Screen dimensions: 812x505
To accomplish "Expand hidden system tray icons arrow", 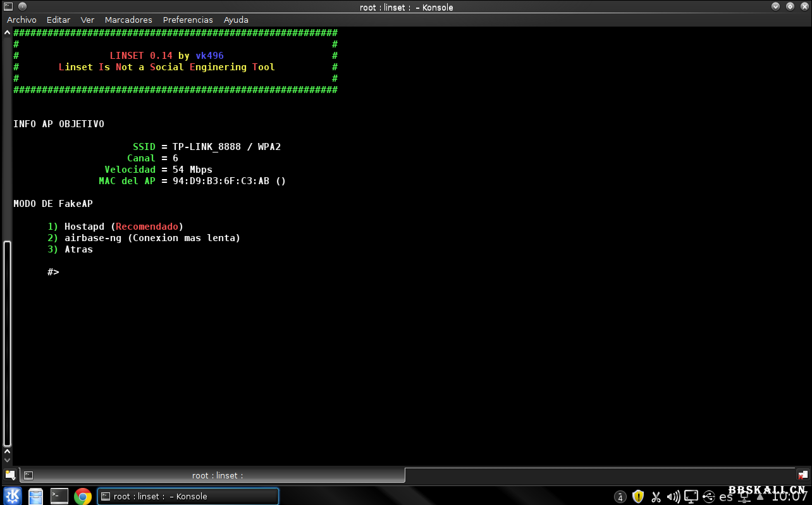I will pyautogui.click(x=760, y=496).
